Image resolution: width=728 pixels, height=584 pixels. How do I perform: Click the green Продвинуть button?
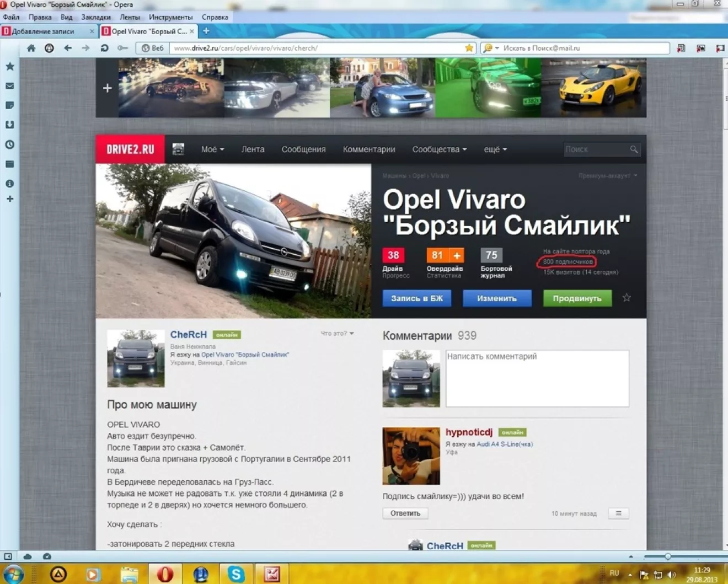click(577, 298)
